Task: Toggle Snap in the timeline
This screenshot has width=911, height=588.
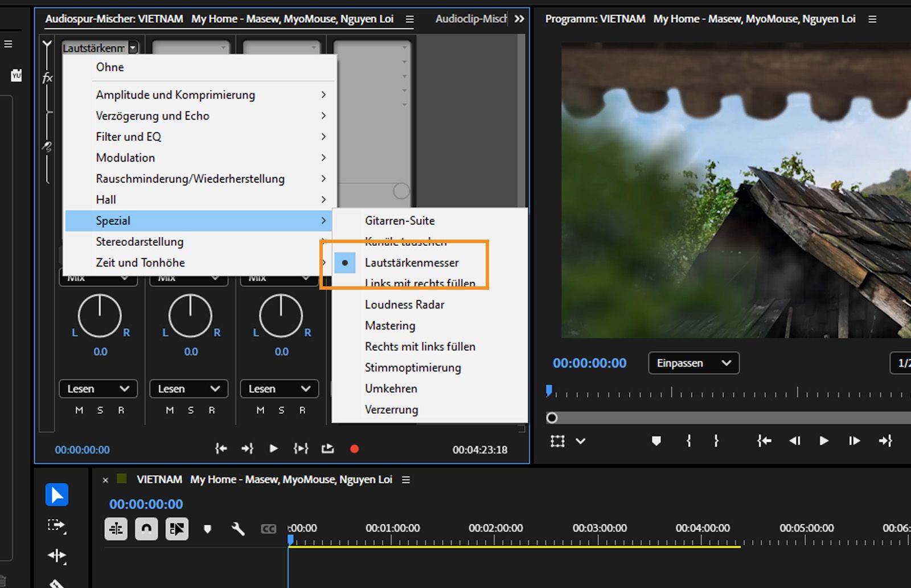Action: click(x=146, y=529)
